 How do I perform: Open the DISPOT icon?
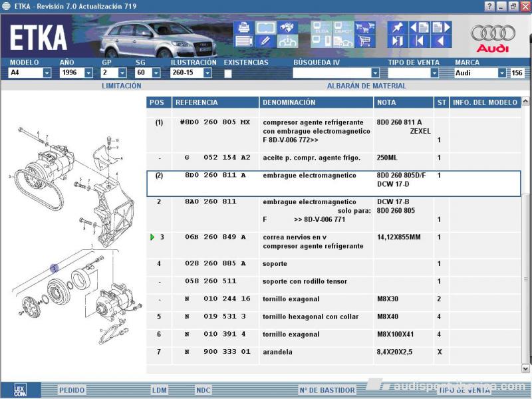(x=343, y=27)
